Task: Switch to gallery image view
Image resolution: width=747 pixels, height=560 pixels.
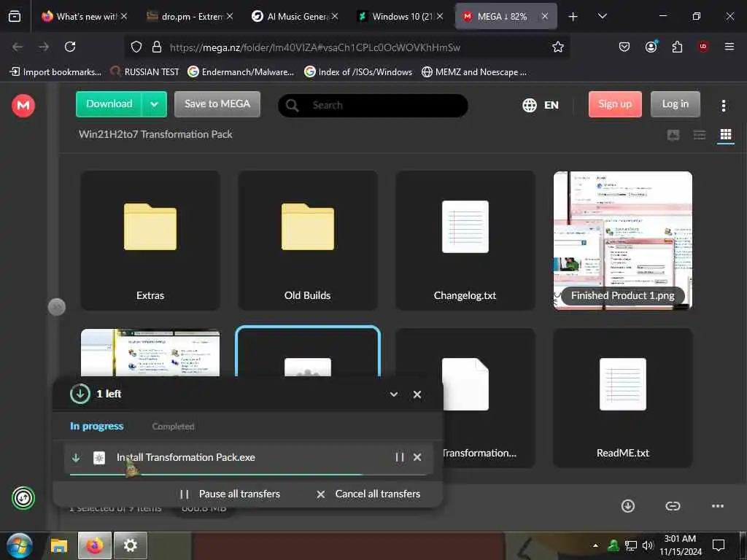Action: pyautogui.click(x=673, y=135)
